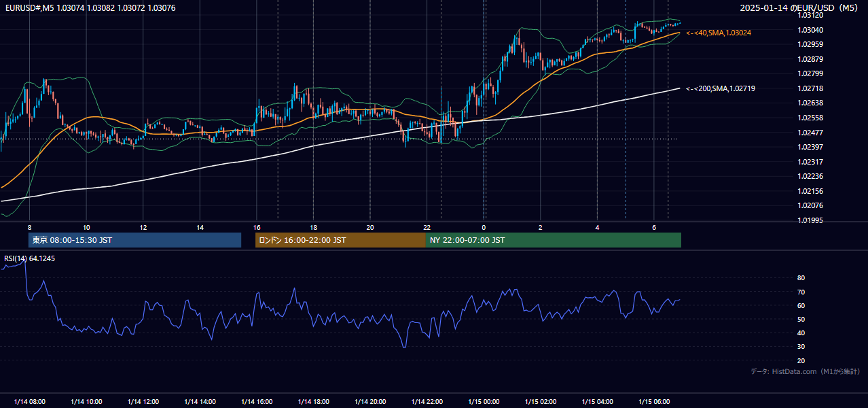Click the NY 22:00-07:00 JST session bar
Screen dimensions: 868x408
[x=554, y=240]
